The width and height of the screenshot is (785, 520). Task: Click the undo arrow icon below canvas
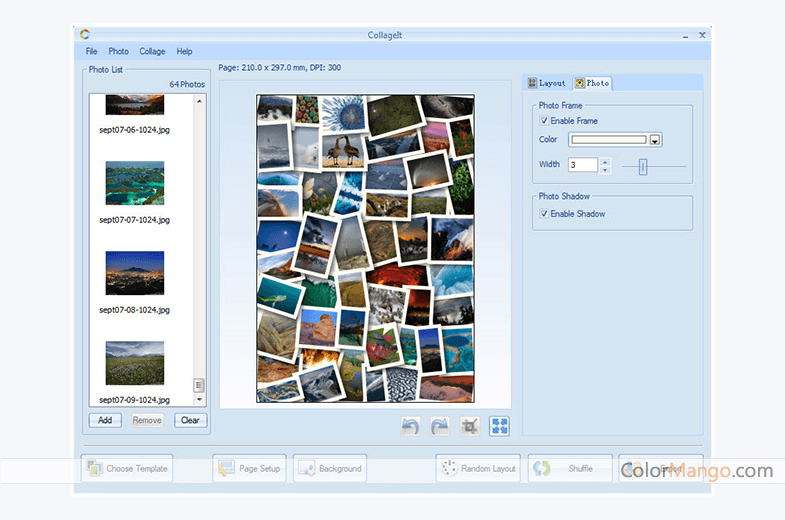(x=410, y=426)
